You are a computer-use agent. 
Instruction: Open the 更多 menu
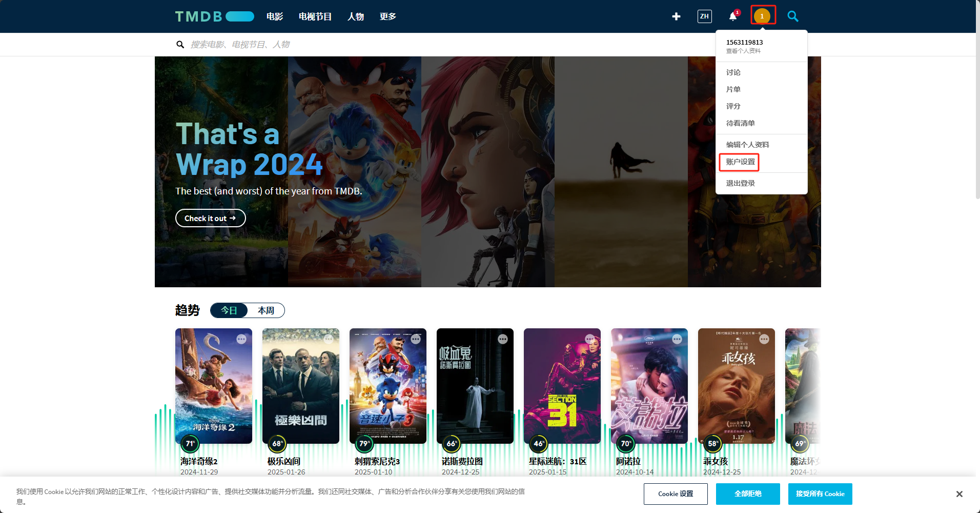coord(388,16)
